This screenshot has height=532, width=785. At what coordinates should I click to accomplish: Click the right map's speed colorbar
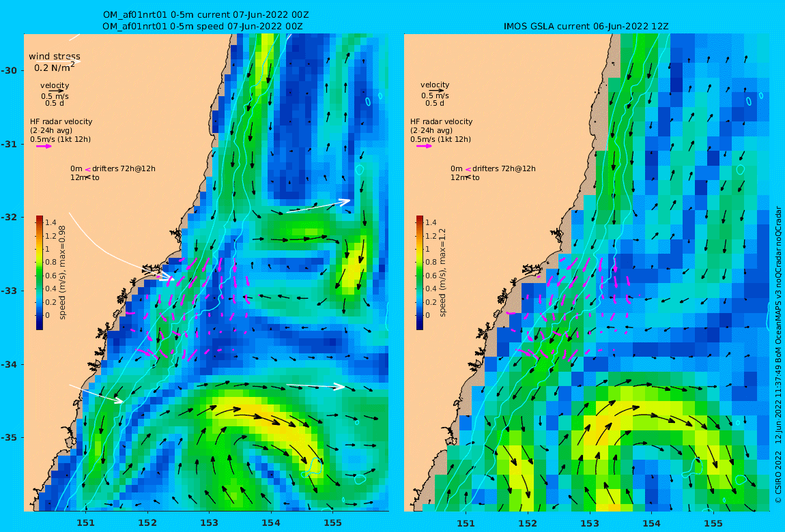point(420,273)
